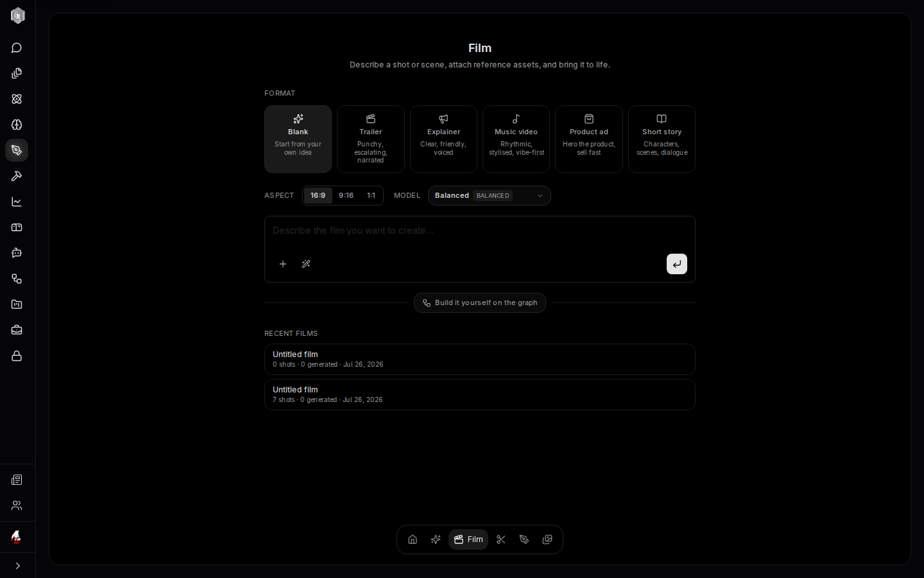Go to the home tab in bottom bar
This screenshot has width=924, height=578.
[413, 540]
